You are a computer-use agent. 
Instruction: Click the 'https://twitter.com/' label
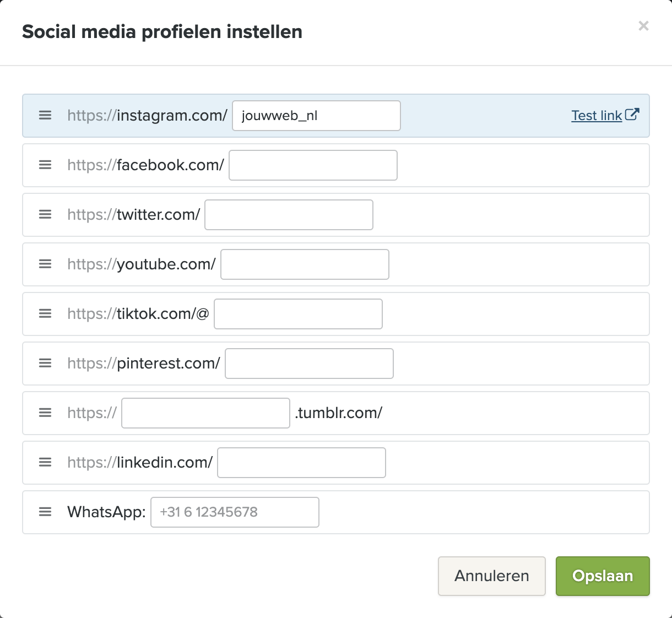133,215
